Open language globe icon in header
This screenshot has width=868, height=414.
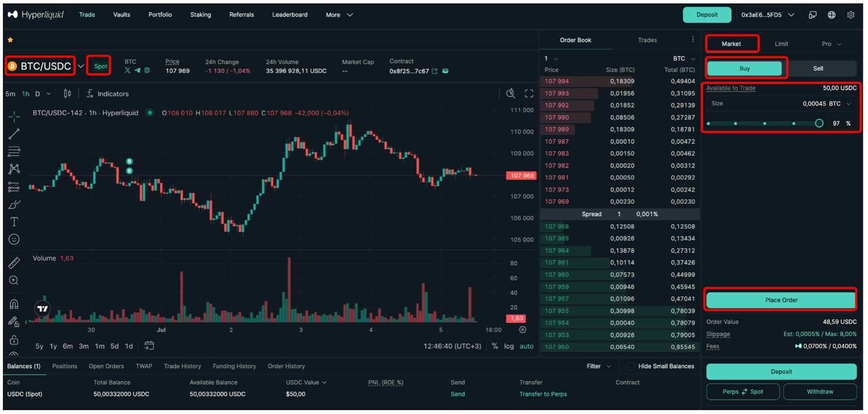click(x=832, y=15)
